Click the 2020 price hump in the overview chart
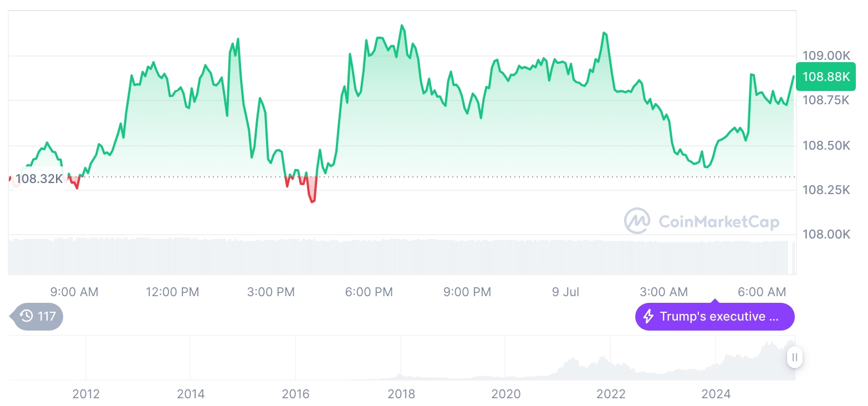This screenshot has width=868, height=406. pos(571,366)
